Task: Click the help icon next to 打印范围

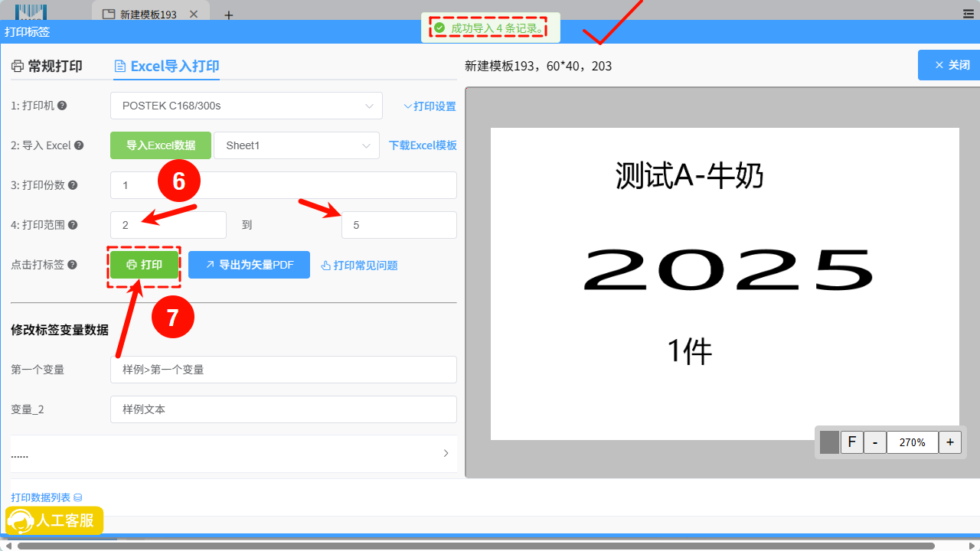Action: coord(73,225)
